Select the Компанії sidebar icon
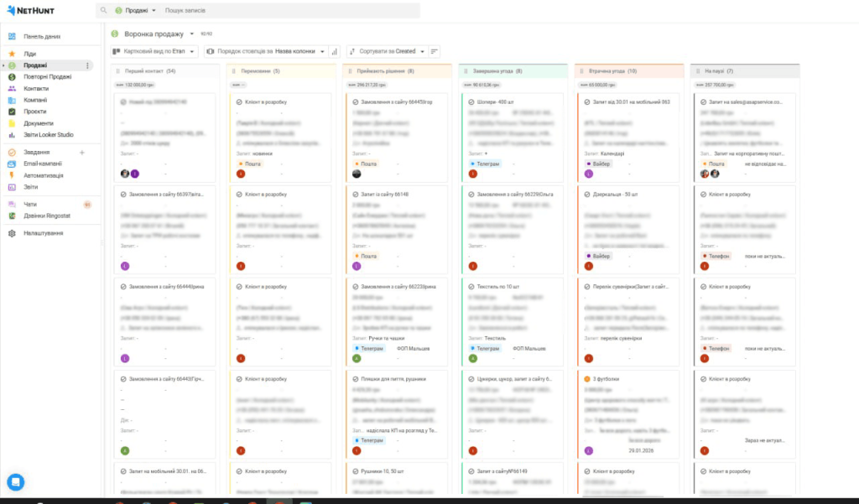This screenshot has height=504, width=859. point(12,99)
